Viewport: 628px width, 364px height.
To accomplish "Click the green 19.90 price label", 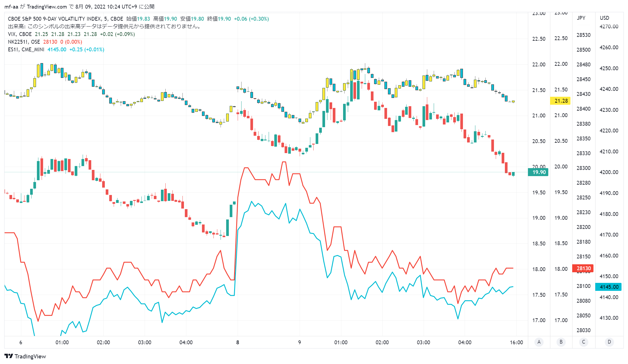I will tap(538, 172).
